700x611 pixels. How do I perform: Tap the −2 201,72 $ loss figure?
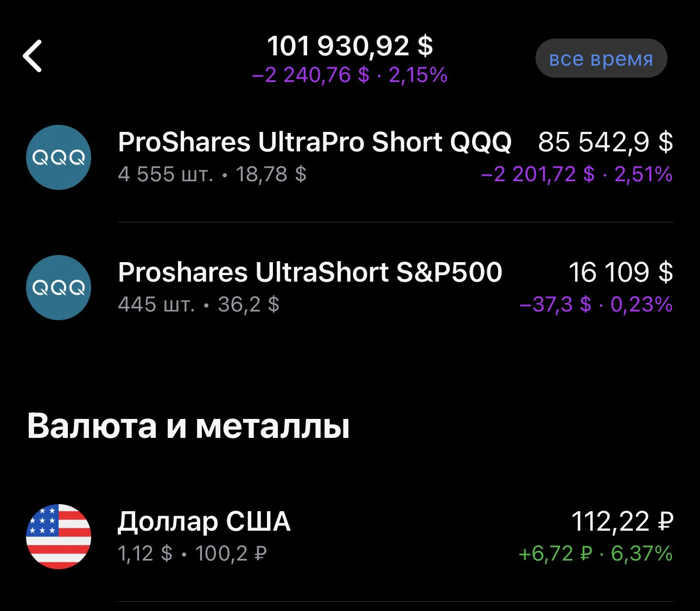(538, 174)
